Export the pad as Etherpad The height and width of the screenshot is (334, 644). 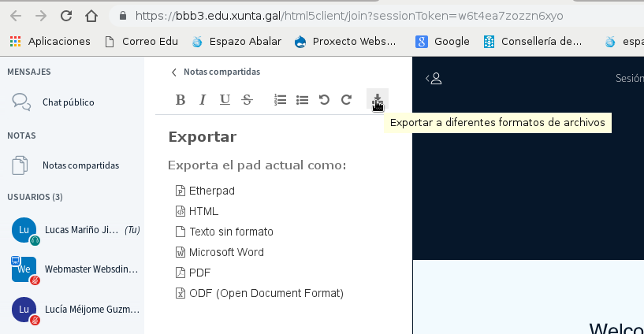click(206, 191)
